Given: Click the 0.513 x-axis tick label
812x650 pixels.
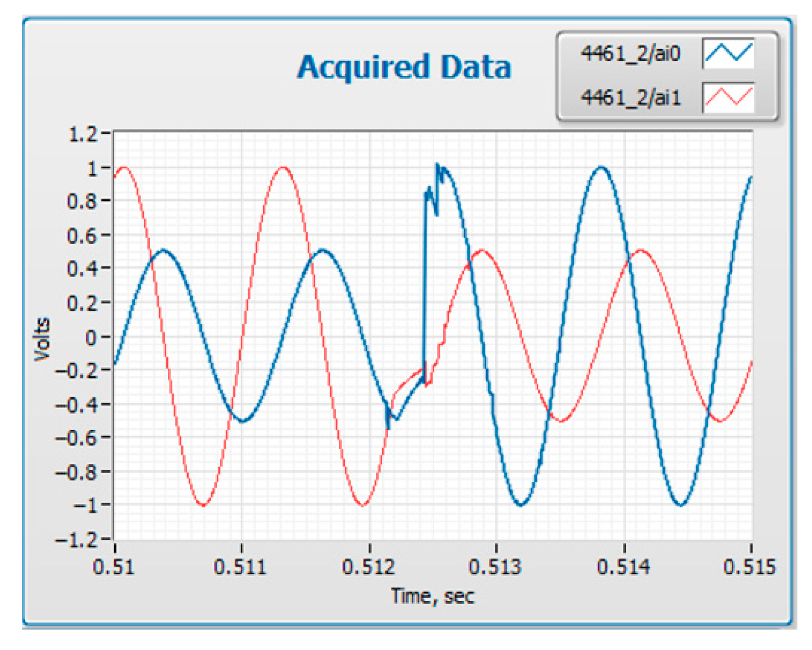Looking at the screenshot, I should pyautogui.click(x=495, y=566).
